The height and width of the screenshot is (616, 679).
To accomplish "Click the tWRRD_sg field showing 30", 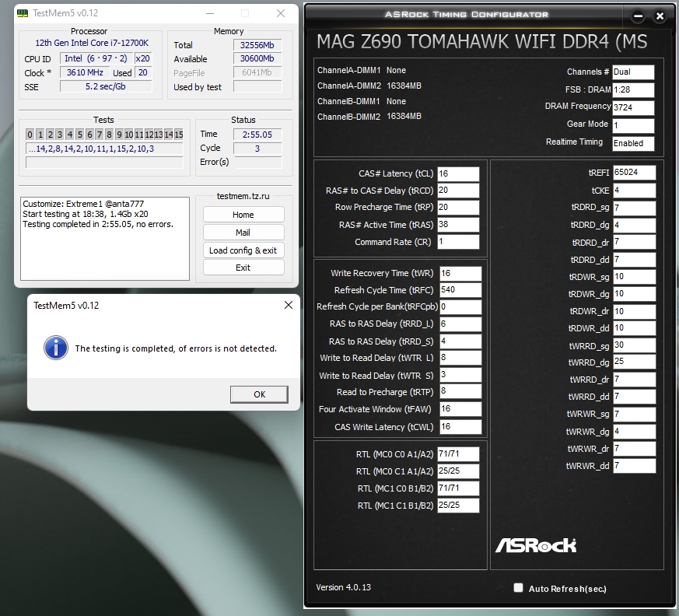I will (x=635, y=345).
